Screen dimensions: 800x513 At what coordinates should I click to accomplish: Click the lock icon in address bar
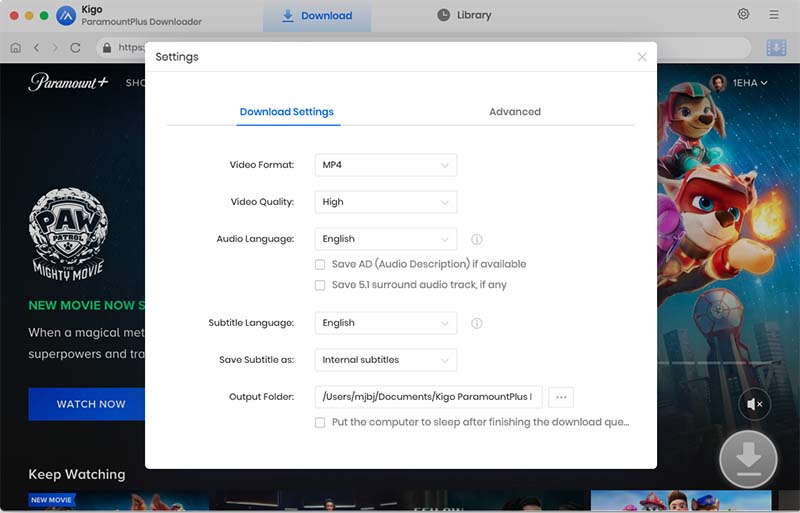click(107, 47)
